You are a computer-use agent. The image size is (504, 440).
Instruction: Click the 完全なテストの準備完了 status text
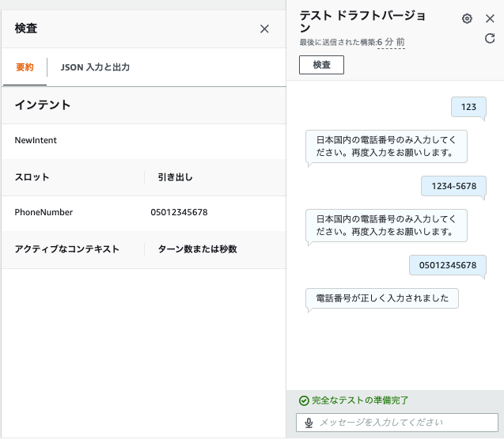point(360,400)
